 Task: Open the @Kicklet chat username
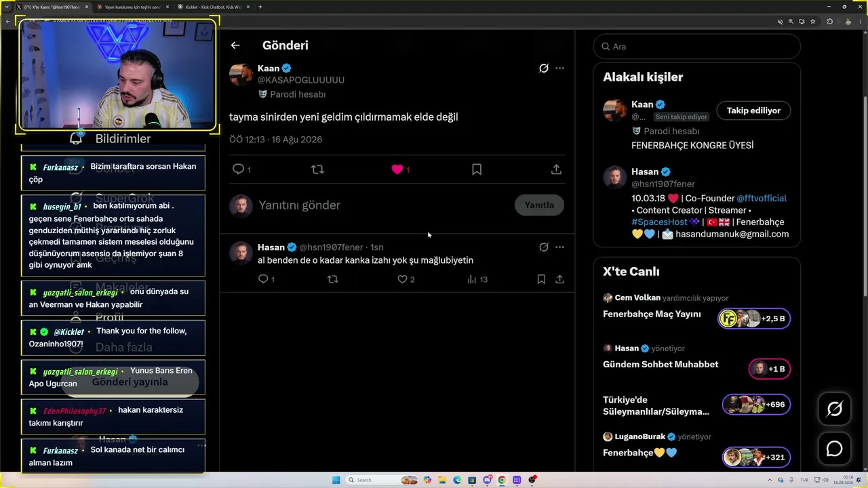pos(68,332)
